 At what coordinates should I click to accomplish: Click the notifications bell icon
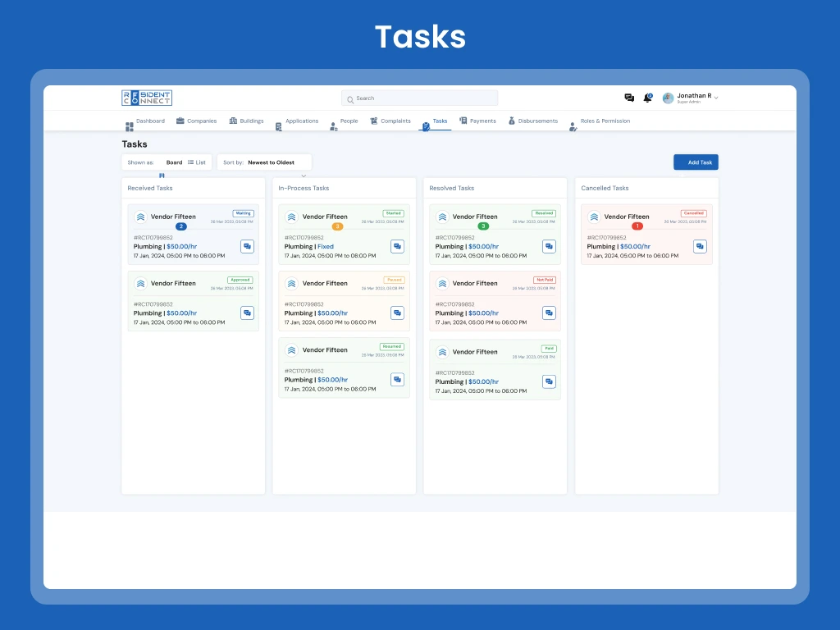tap(647, 98)
